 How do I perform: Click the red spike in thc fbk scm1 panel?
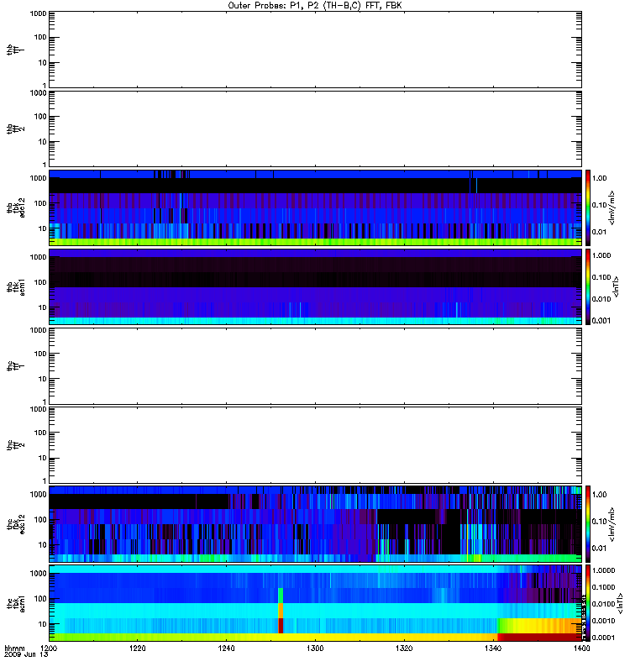281,625
